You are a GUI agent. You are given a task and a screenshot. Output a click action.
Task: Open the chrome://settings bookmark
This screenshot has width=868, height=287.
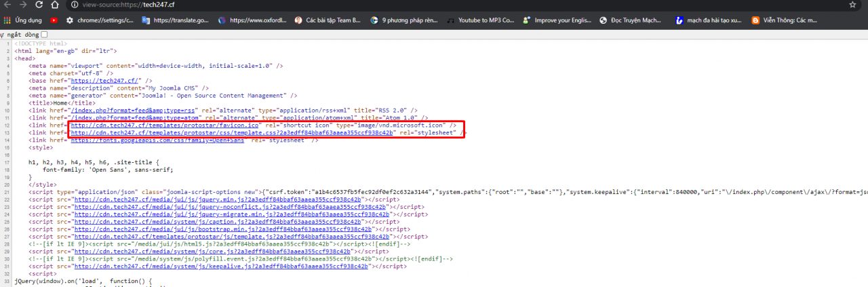pyautogui.click(x=99, y=20)
